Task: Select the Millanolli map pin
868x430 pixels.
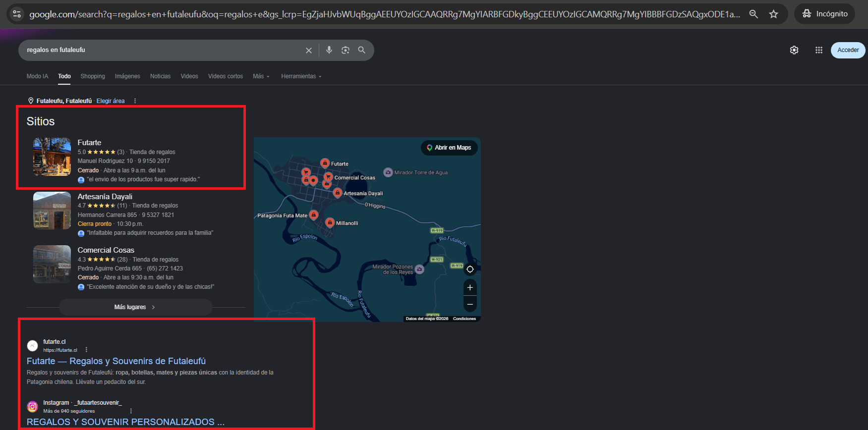Action: click(x=330, y=222)
